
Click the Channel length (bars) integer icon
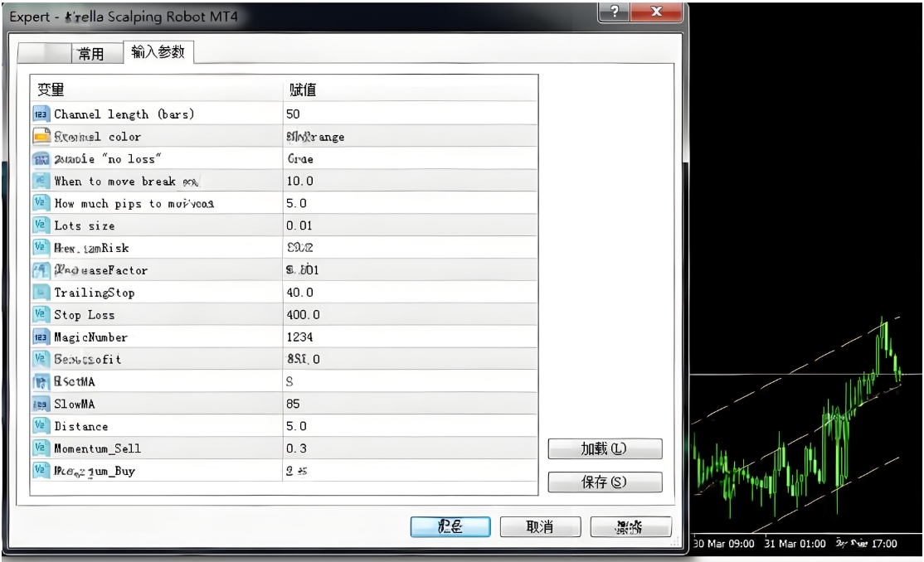40,114
